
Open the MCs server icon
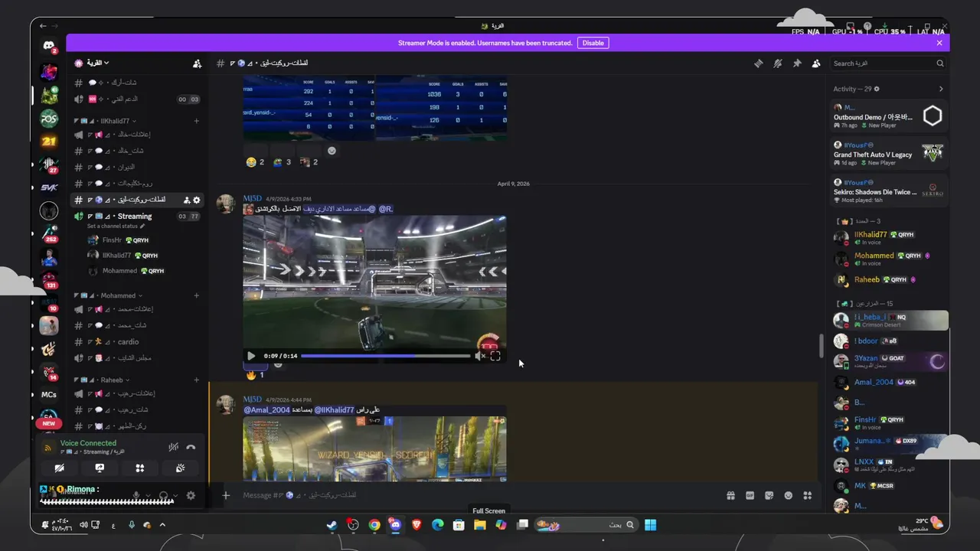click(x=49, y=395)
